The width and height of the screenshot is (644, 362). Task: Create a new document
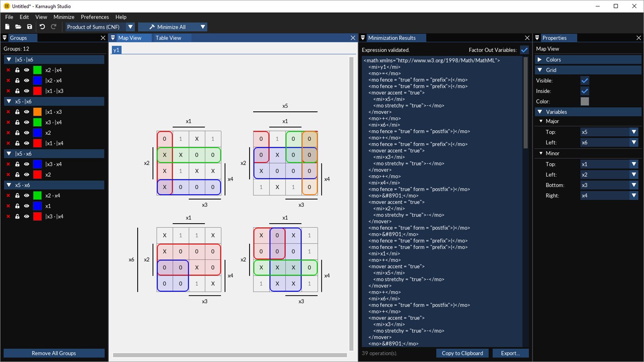coord(7,27)
